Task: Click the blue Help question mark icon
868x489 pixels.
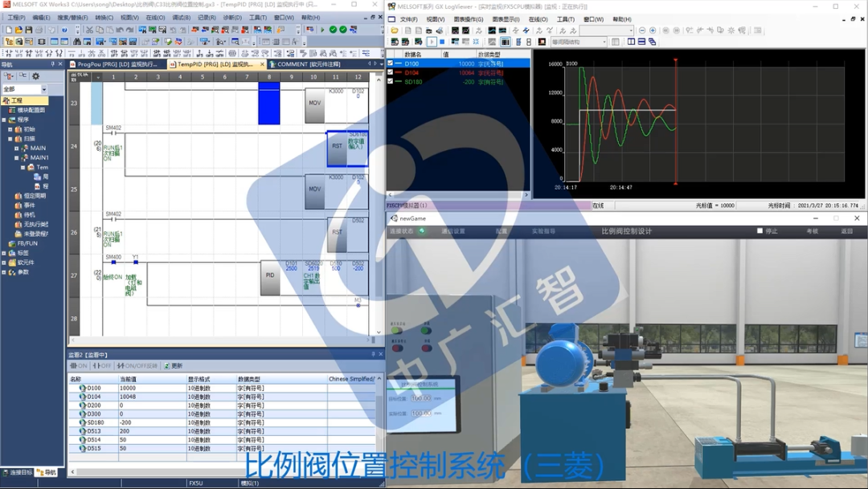Action: tap(65, 30)
